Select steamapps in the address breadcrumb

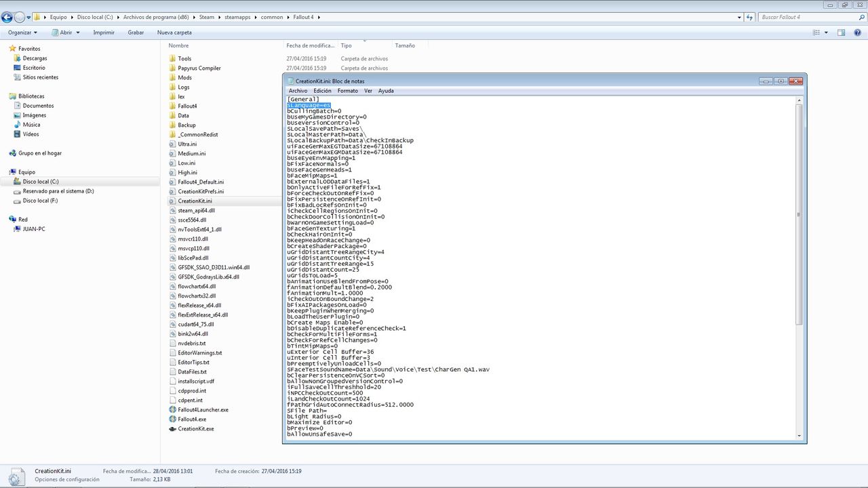tap(238, 17)
